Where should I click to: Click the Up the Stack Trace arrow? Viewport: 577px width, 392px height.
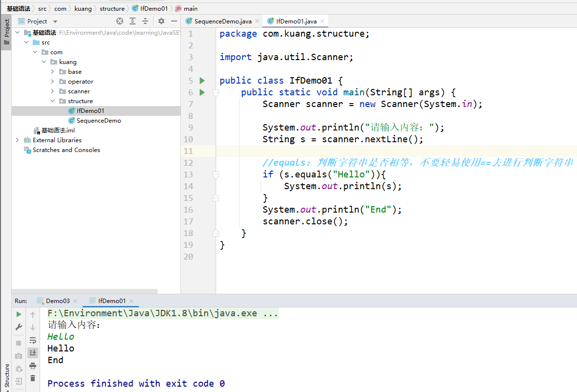(x=33, y=314)
